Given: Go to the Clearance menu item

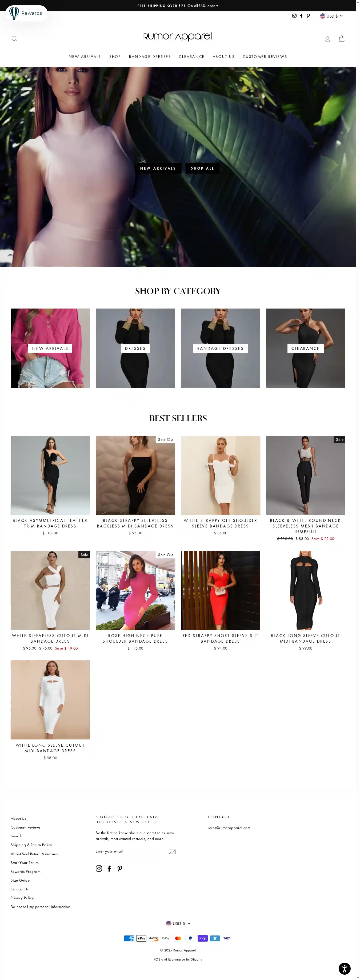Looking at the screenshot, I should point(191,57).
